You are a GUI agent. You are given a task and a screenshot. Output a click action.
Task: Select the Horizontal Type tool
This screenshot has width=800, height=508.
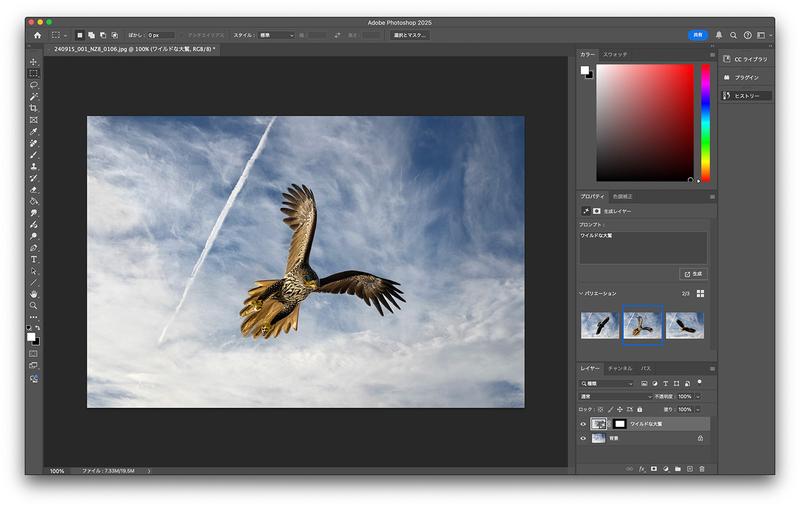click(33, 259)
